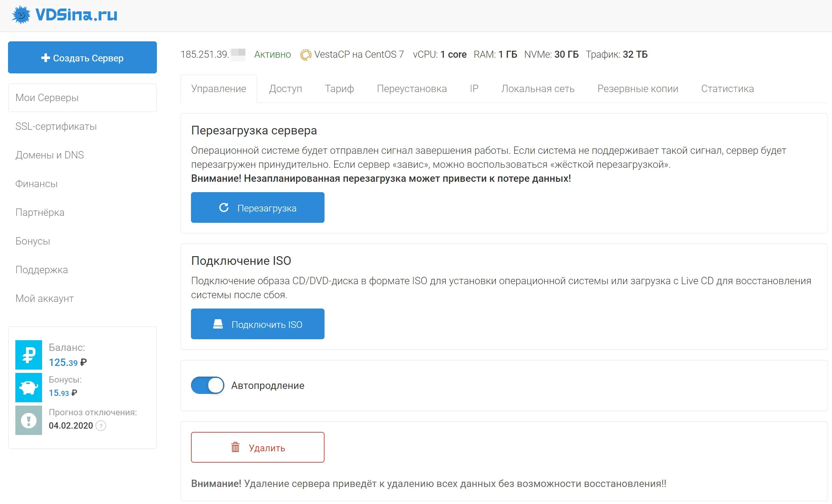
Task: Click the shutdown date 04.02.2020
Action: coord(71,426)
